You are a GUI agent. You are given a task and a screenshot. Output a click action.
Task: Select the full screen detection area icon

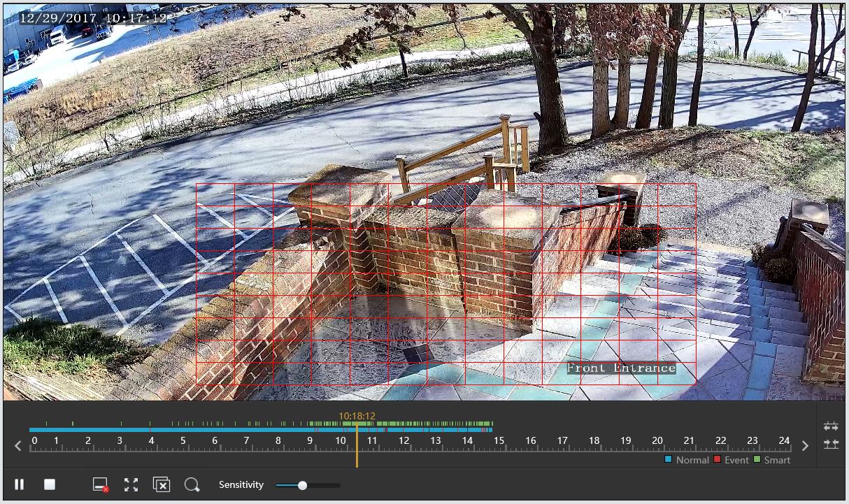click(x=131, y=484)
